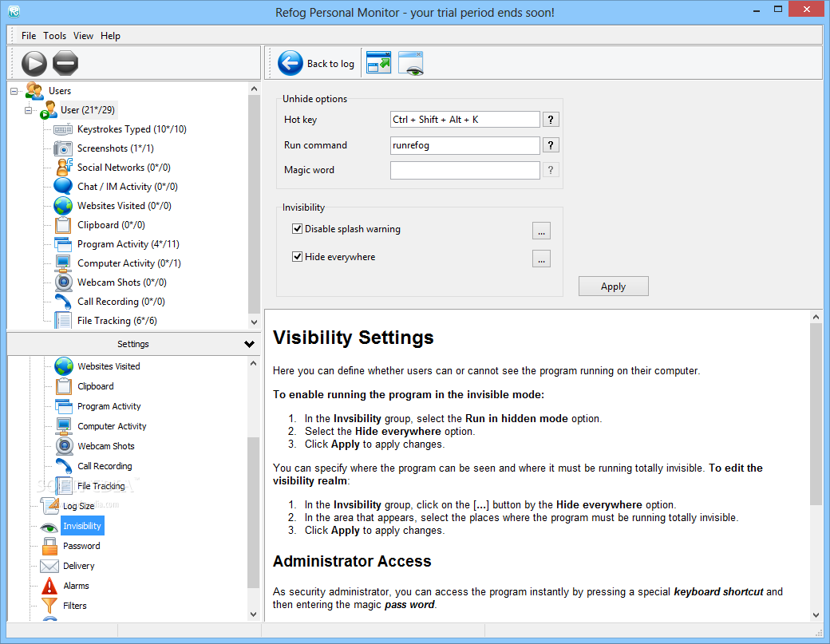Click the help pane scroll down arrow
830x644 pixels.
click(816, 614)
